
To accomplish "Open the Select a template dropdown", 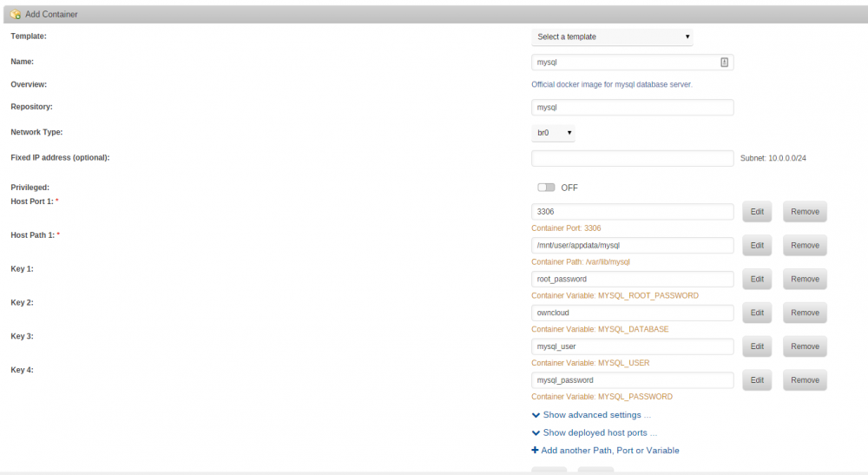I will click(612, 36).
